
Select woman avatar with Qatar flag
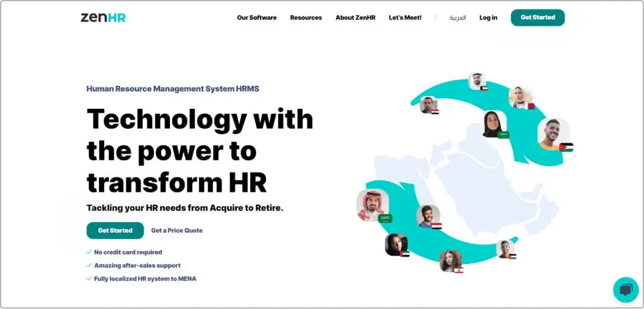pos(520,97)
